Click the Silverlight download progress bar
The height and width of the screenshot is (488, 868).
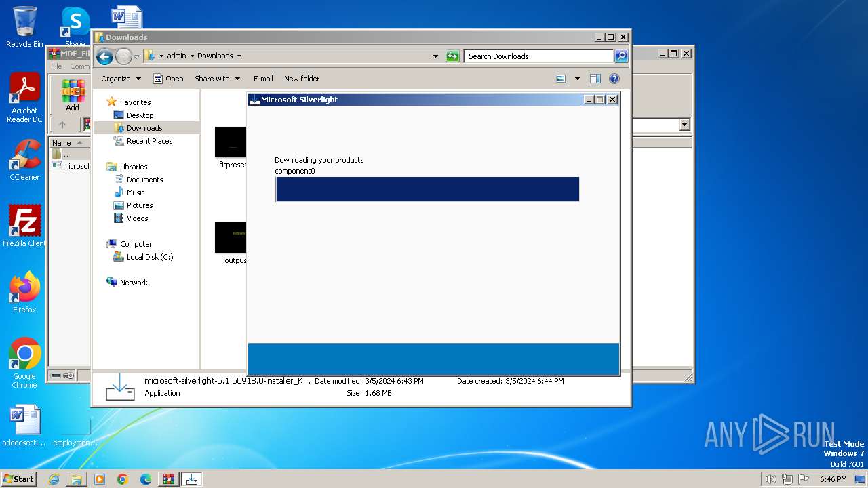pyautogui.click(x=427, y=189)
